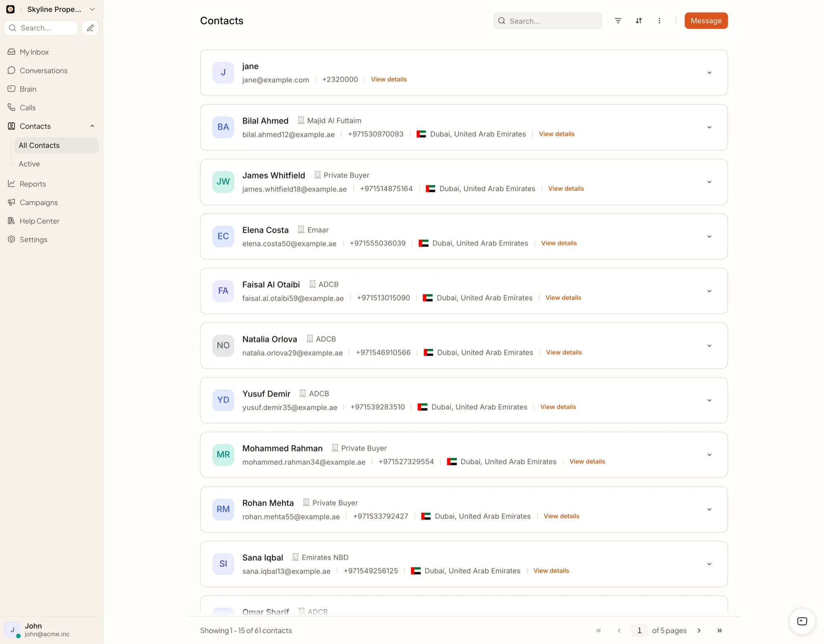Click the orange Message button

click(706, 21)
